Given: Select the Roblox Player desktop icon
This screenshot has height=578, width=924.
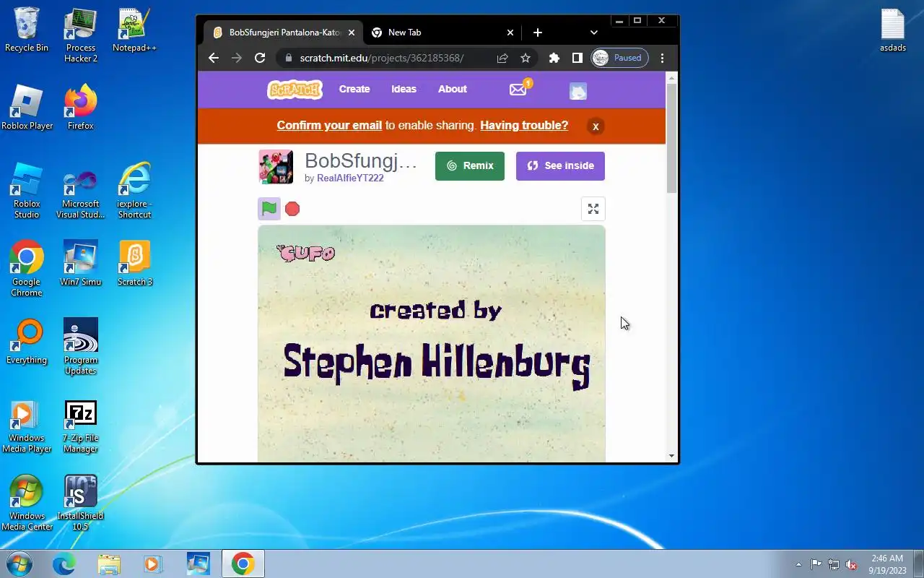Looking at the screenshot, I should (x=27, y=108).
